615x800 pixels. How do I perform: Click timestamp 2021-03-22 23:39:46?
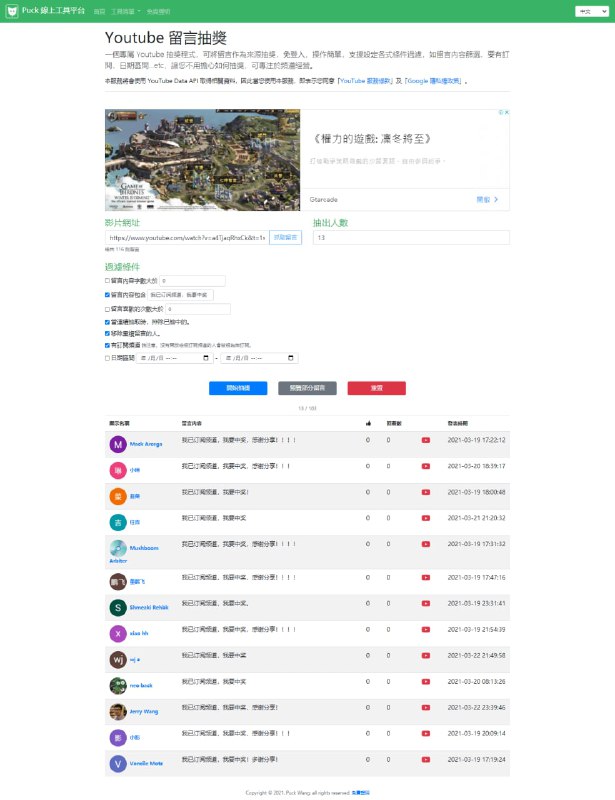pyautogui.click(x=477, y=708)
